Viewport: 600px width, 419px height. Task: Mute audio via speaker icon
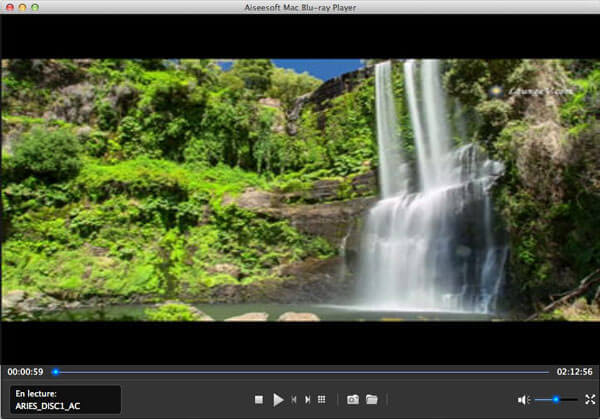click(523, 400)
